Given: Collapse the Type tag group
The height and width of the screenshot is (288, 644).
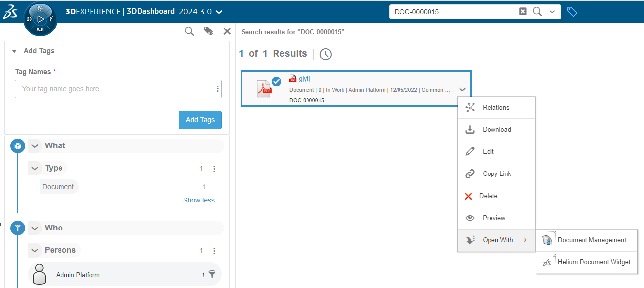Looking at the screenshot, I should (35, 168).
